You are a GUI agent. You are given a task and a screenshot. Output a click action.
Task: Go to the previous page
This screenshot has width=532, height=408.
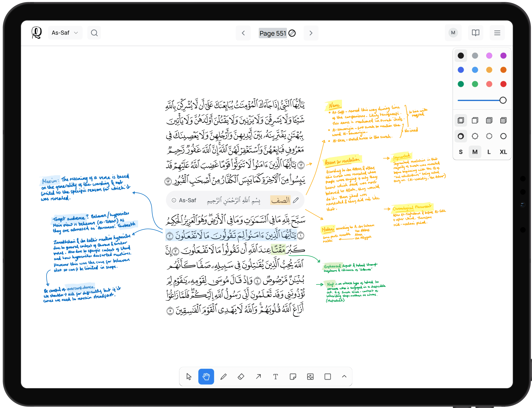coord(243,33)
